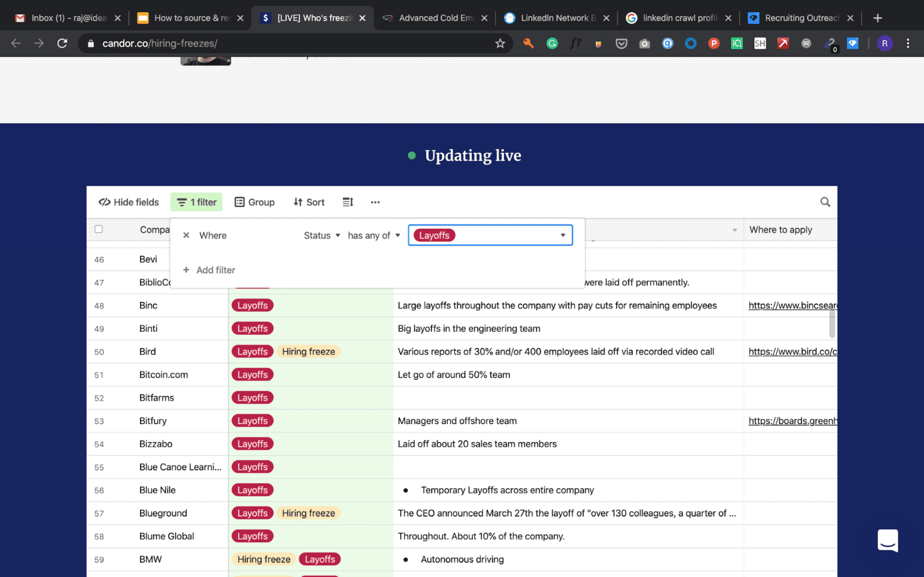Reload the candor.co page
The width and height of the screenshot is (924, 577).
click(62, 43)
